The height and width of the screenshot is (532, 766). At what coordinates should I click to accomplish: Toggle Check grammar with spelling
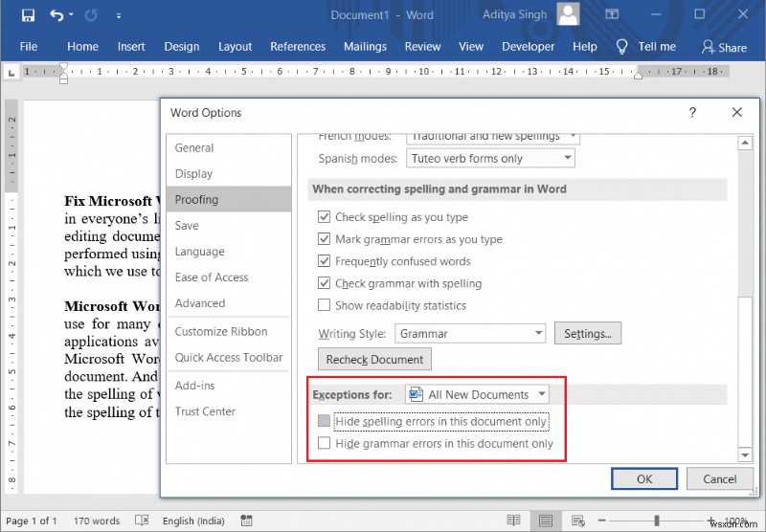point(324,283)
